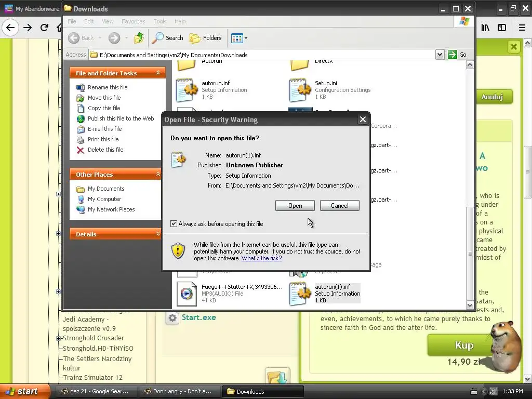The image size is (532, 399).
Task: Click the scroll down arrow in file list
Action: 470,305
